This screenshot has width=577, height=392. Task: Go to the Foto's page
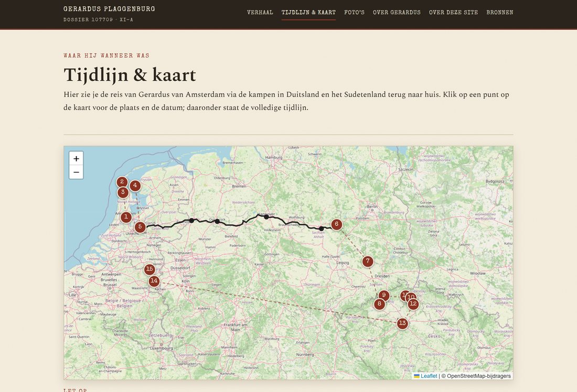point(354,12)
